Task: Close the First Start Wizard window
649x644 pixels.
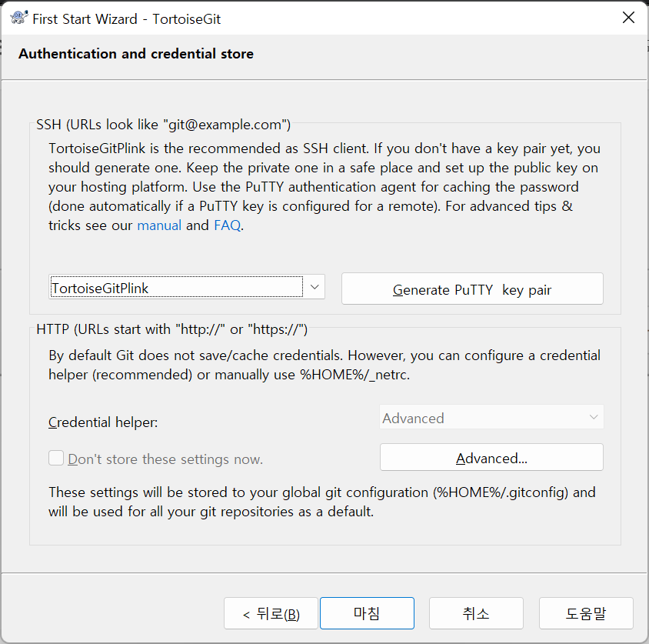Action: [628, 18]
